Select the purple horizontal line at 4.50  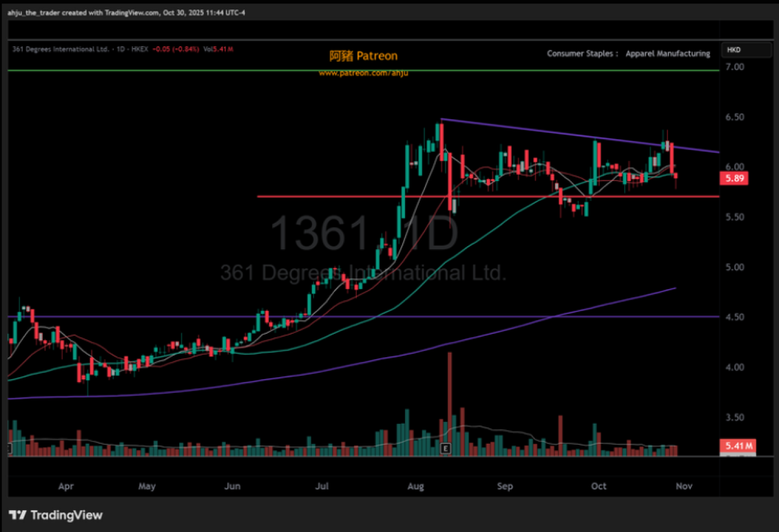pos(172,317)
